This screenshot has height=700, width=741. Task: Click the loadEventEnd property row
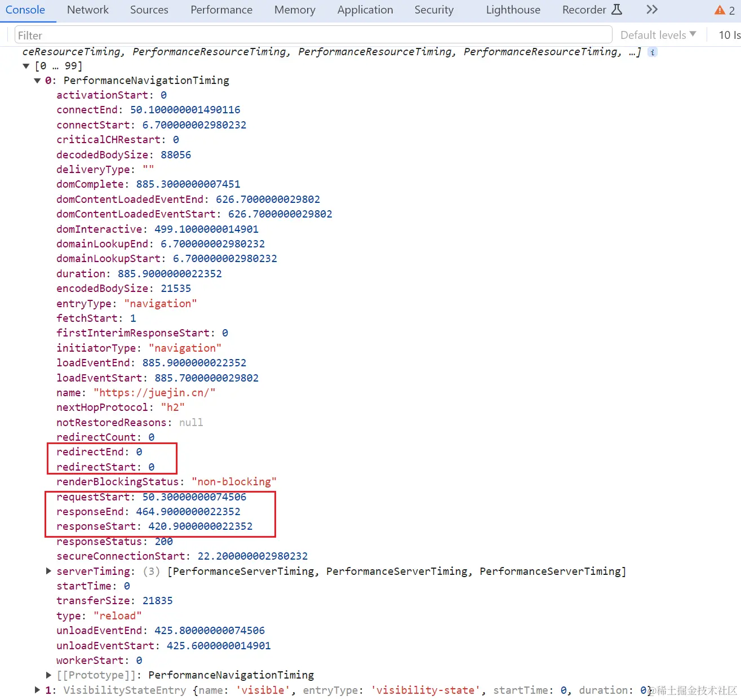pos(151,363)
